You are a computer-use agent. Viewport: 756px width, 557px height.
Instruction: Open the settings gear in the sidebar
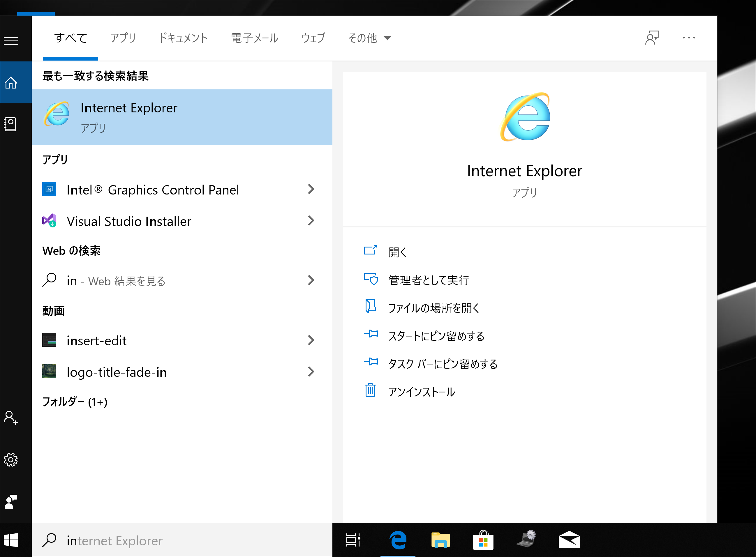pyautogui.click(x=11, y=459)
